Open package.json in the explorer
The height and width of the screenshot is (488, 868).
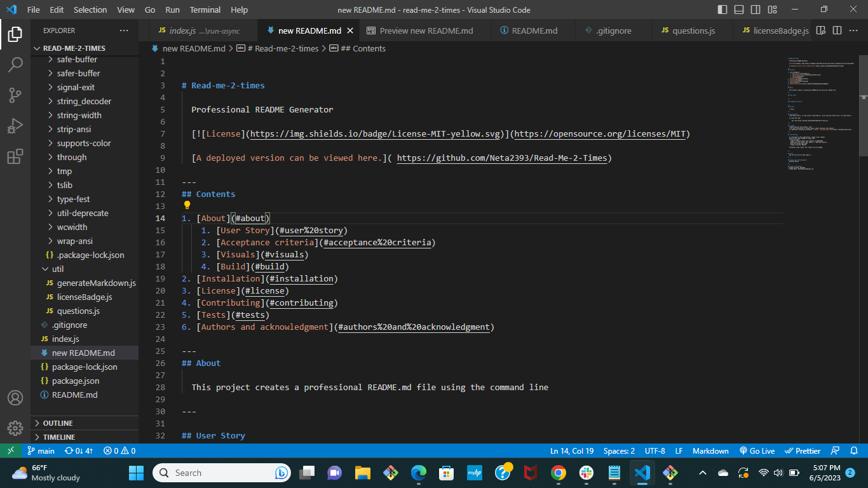(85, 381)
